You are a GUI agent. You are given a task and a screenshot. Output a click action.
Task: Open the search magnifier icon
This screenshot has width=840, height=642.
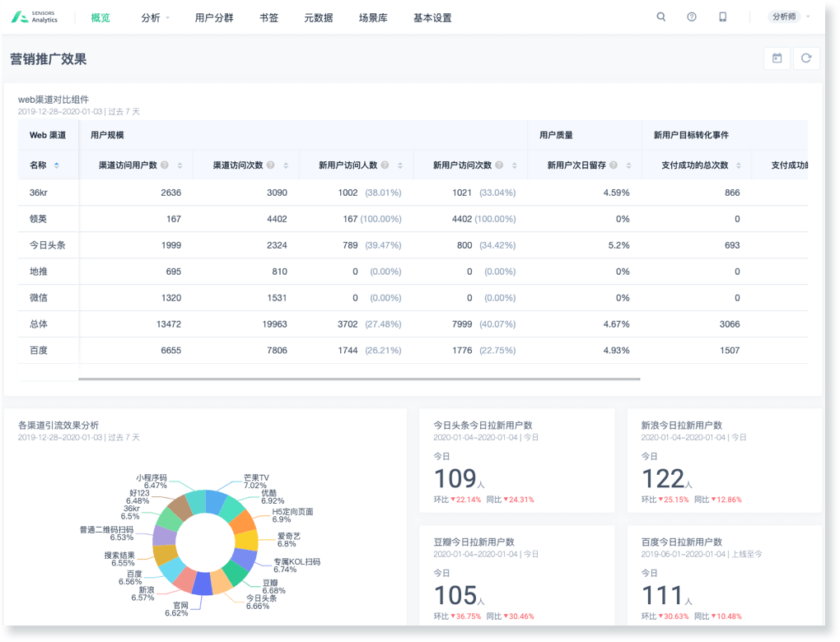[660, 17]
